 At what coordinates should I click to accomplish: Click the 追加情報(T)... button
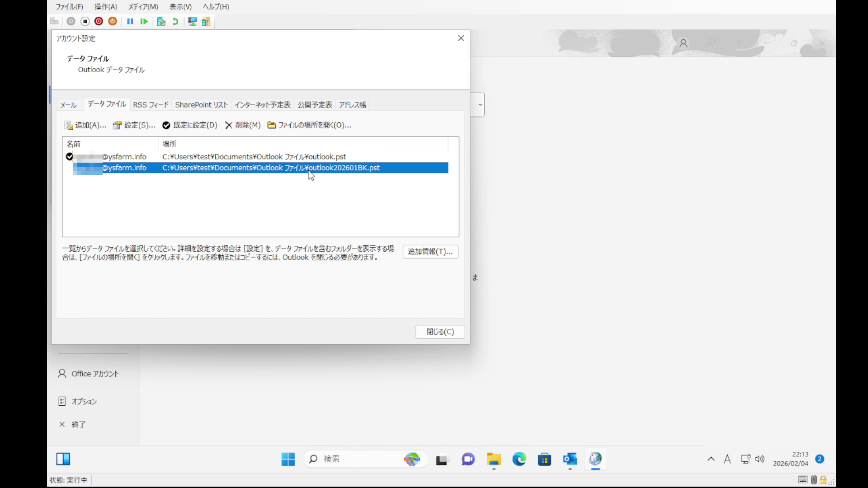click(430, 252)
